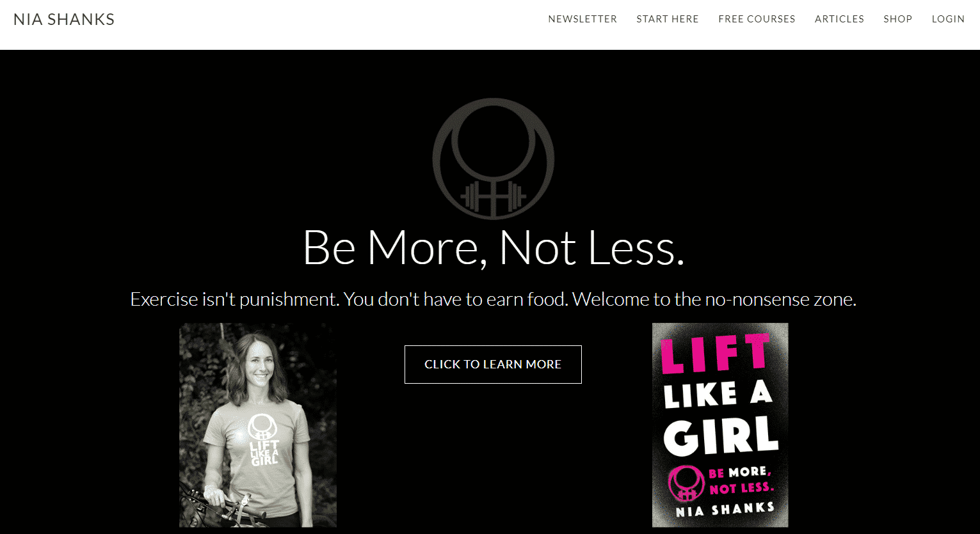The image size is (980, 534).
Task: Click the Be More, Not Less headline
Action: point(493,247)
